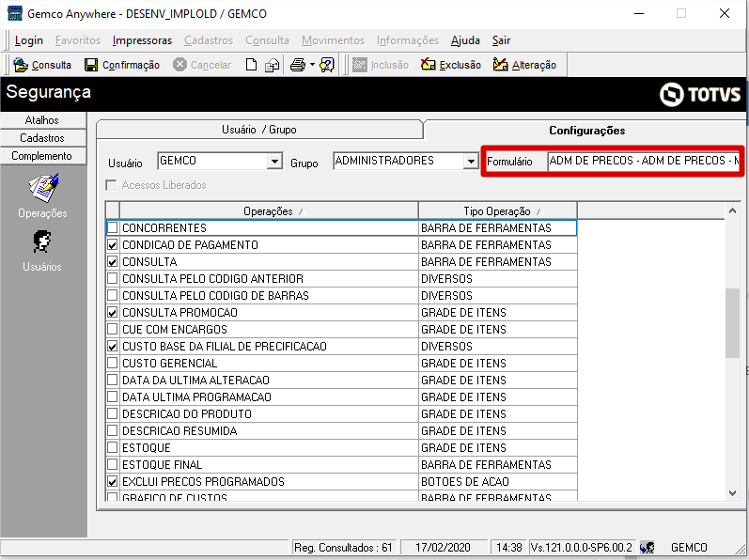Click the new blank page icon
The height and width of the screenshot is (560, 749).
click(x=251, y=65)
